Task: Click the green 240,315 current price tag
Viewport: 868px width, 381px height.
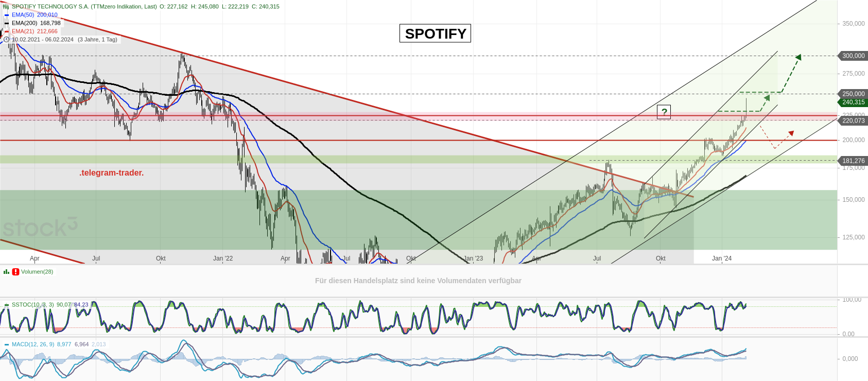Action: 853,102
